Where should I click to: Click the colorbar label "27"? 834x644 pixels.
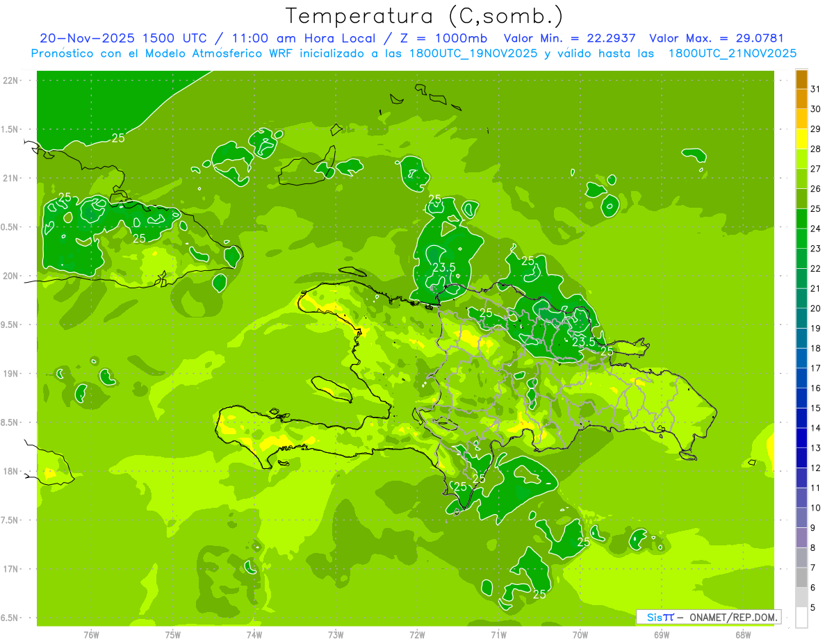point(816,169)
